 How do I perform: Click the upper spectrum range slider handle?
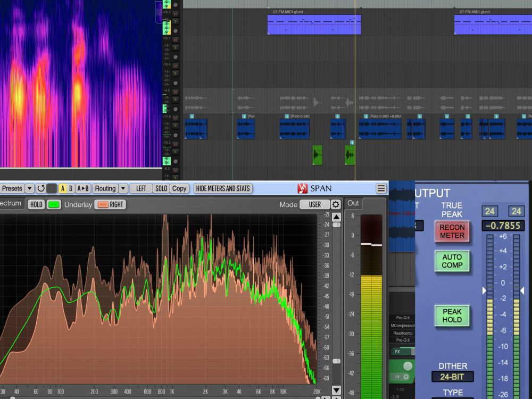pyautogui.click(x=336, y=225)
